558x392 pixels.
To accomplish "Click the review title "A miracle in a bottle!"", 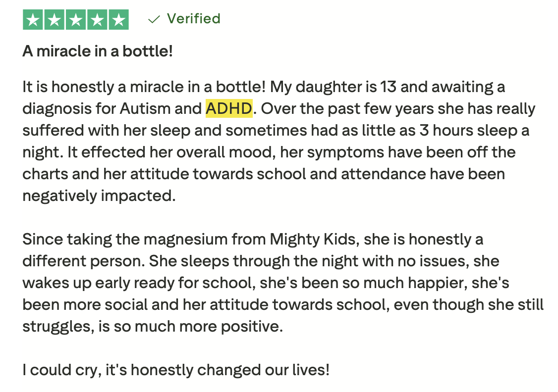I will click(98, 51).
